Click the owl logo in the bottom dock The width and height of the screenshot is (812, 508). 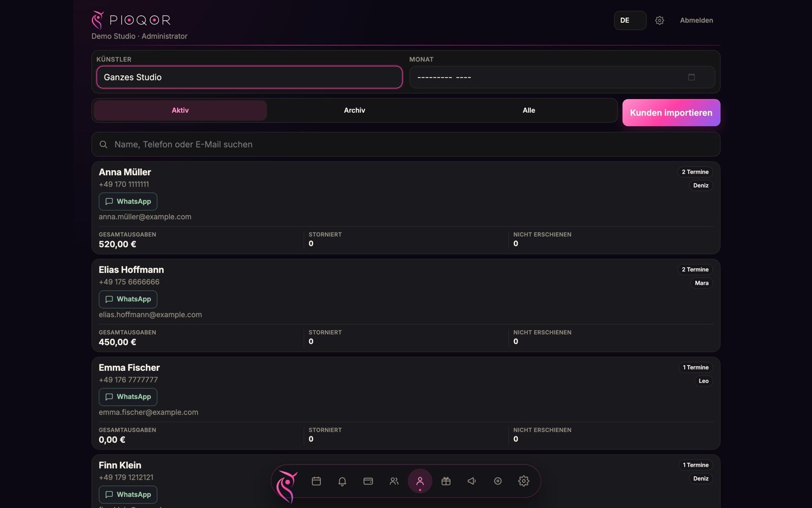[x=287, y=486]
